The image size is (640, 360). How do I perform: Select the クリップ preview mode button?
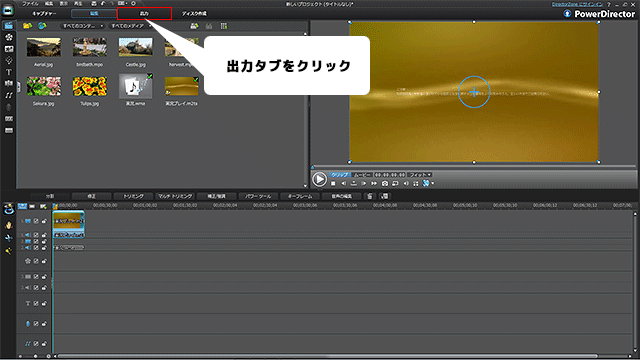coord(340,175)
